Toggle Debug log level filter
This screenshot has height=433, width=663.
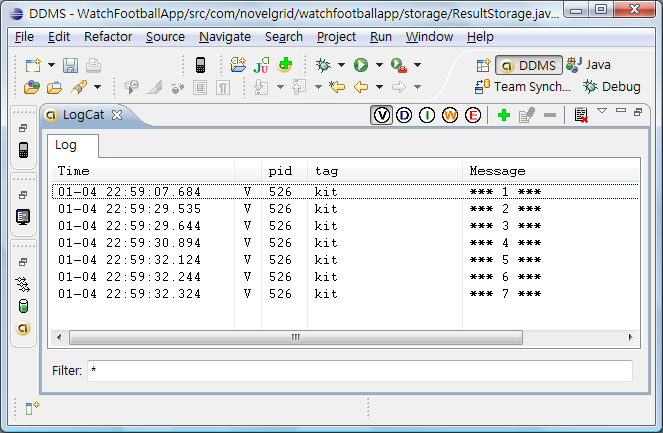pos(405,116)
